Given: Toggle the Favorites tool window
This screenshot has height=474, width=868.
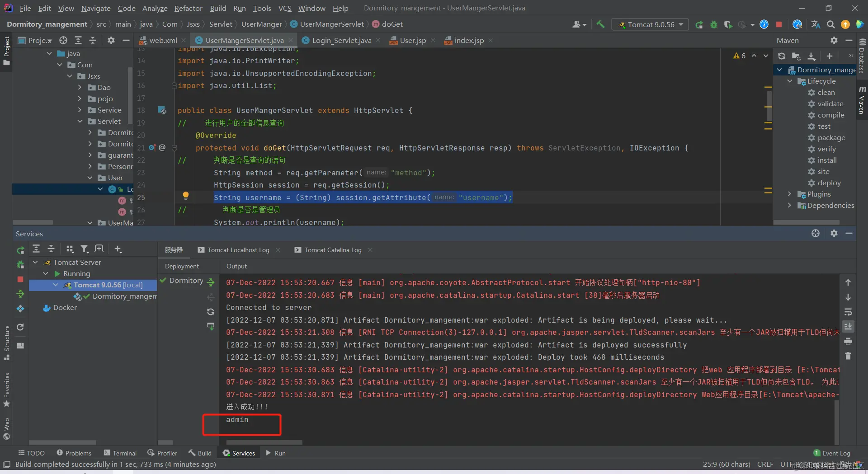Looking at the screenshot, I should click(x=6, y=390).
